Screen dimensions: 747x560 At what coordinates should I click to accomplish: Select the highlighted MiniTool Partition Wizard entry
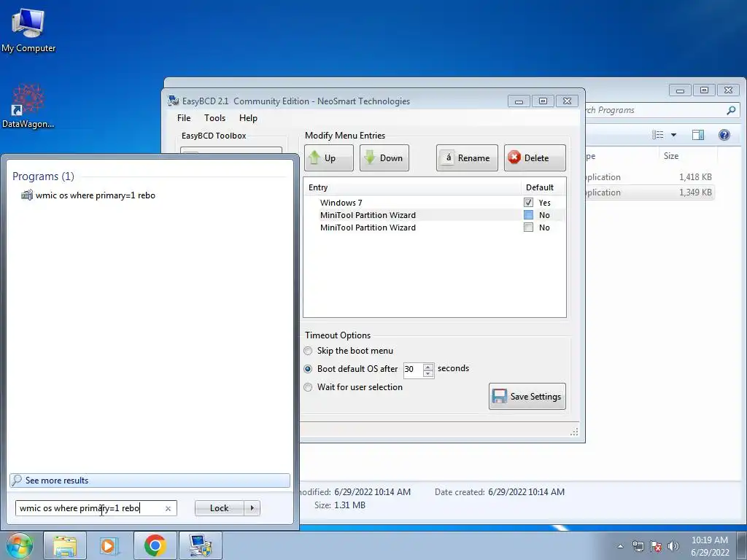(x=368, y=215)
